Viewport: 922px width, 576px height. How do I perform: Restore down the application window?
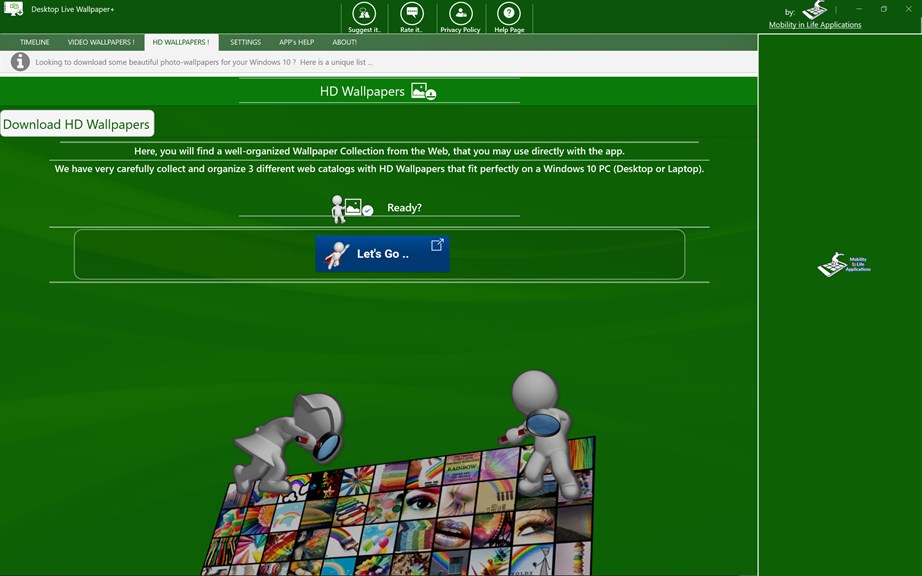tap(884, 9)
